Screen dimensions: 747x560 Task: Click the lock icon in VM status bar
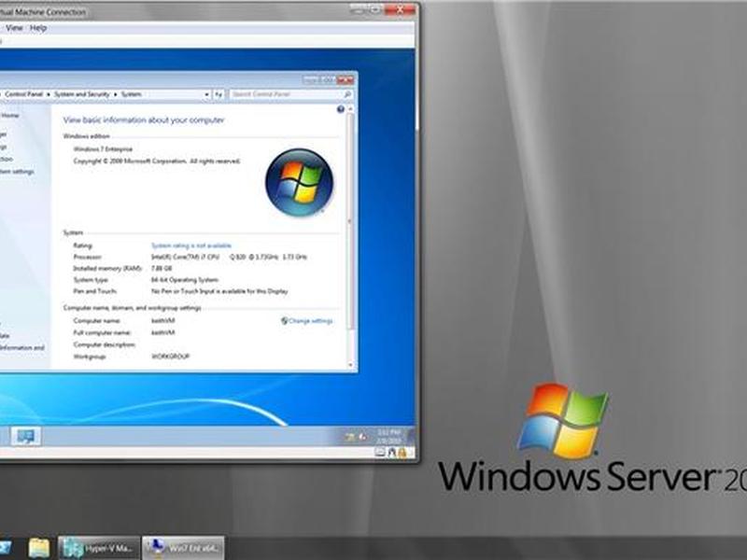pos(402,453)
